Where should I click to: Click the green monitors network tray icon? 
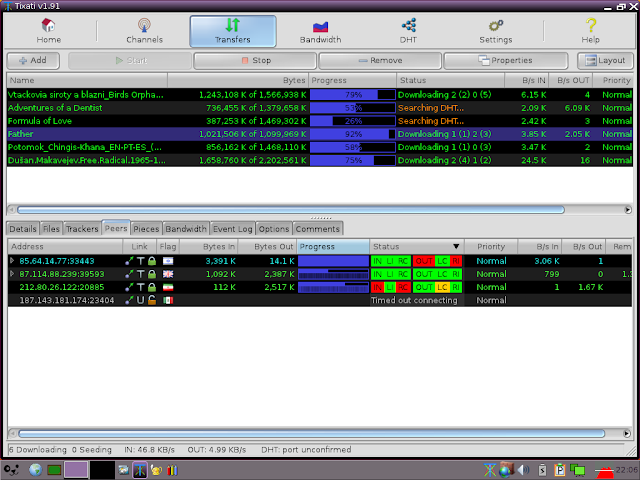[x=578, y=470]
